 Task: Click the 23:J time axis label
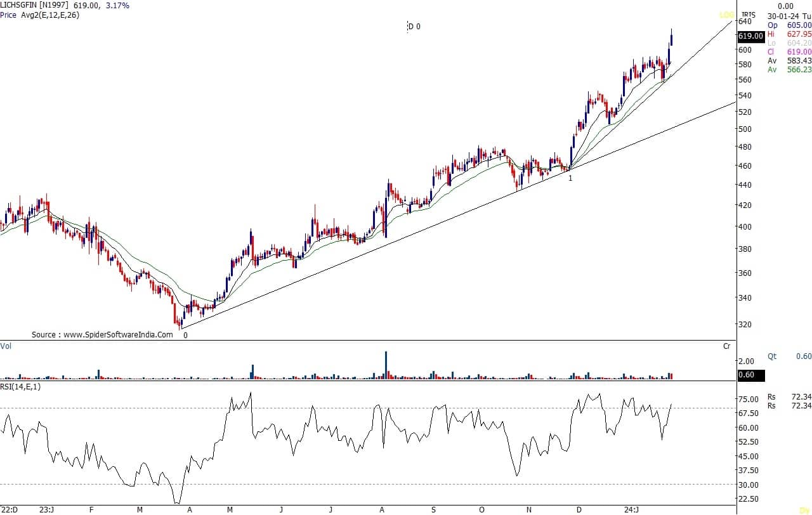pos(47,509)
